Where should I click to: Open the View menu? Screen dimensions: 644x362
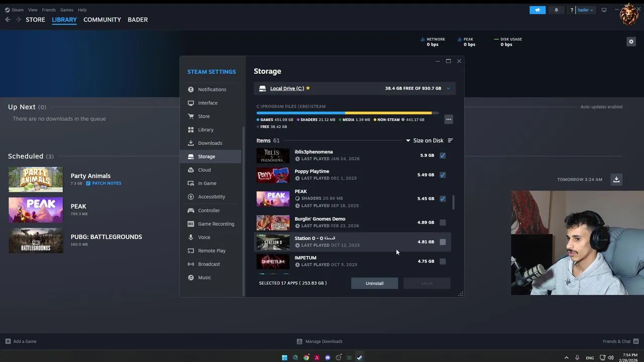pyautogui.click(x=33, y=10)
